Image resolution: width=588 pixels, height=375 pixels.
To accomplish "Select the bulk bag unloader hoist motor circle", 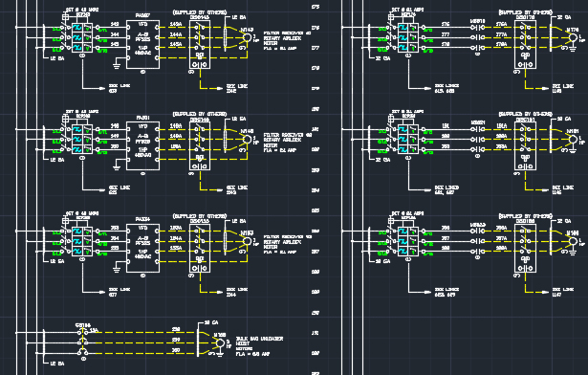I will tap(221, 343).
